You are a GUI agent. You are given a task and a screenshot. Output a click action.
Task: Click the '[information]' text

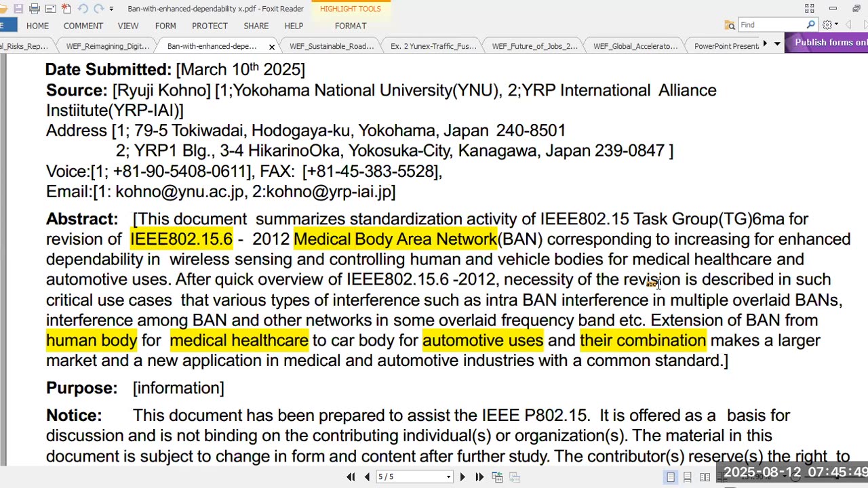click(178, 388)
